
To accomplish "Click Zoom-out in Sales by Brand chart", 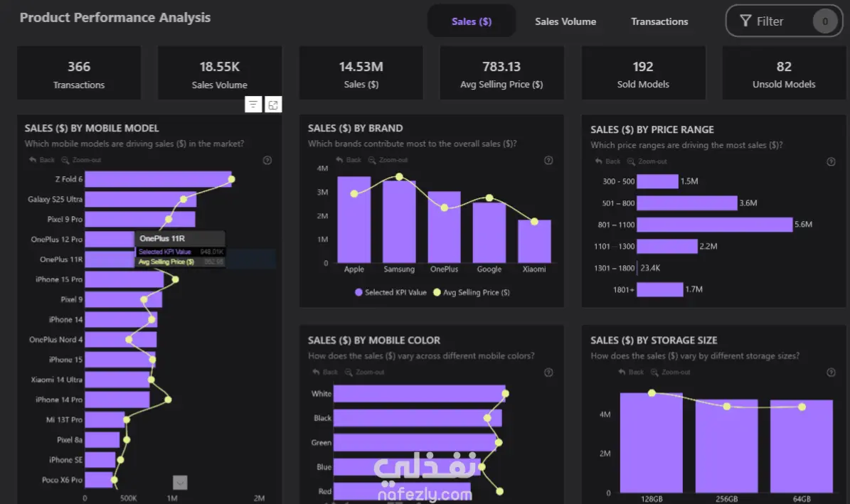I will click(388, 160).
